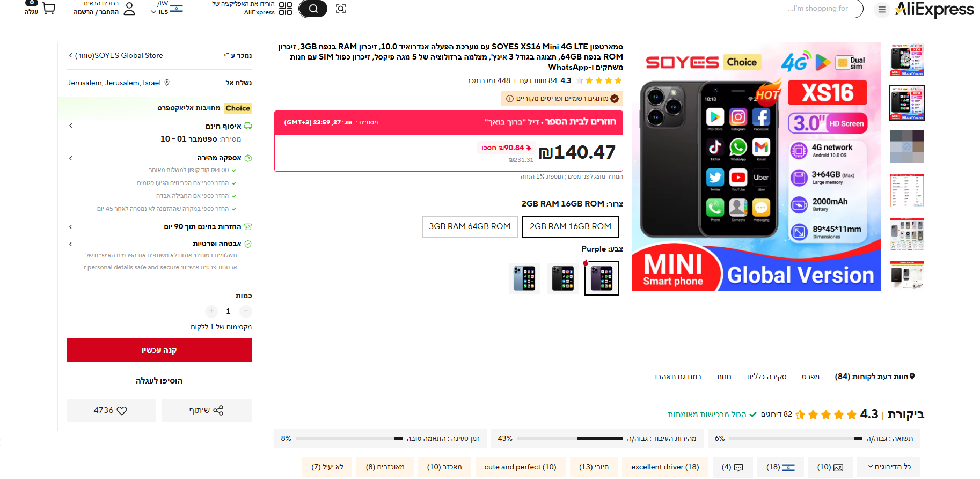Viewport: 980px width, 479px height.
Task: Click the main XS16 product image
Action: tap(756, 166)
